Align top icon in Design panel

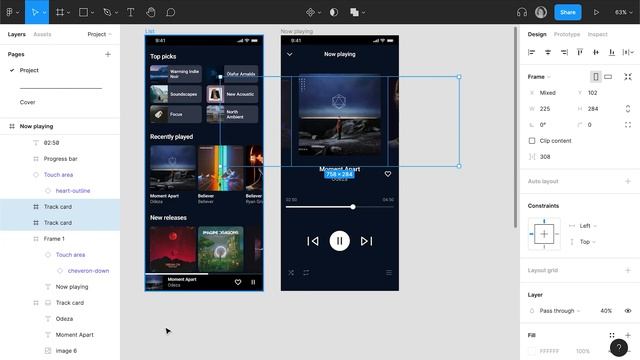580,52
